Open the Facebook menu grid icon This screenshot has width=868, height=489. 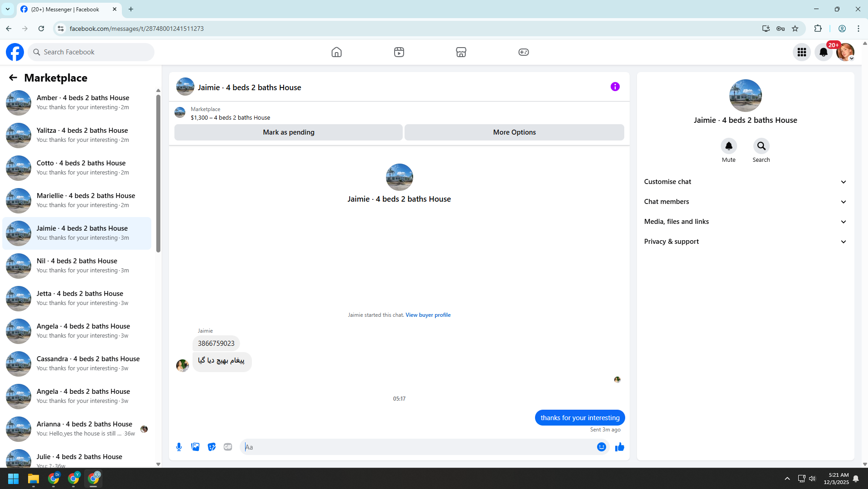tap(802, 52)
